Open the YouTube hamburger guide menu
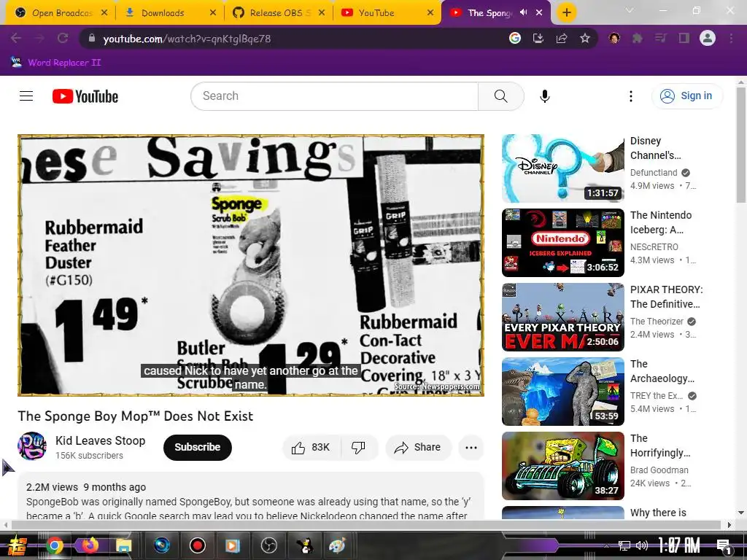747x560 pixels. click(26, 96)
